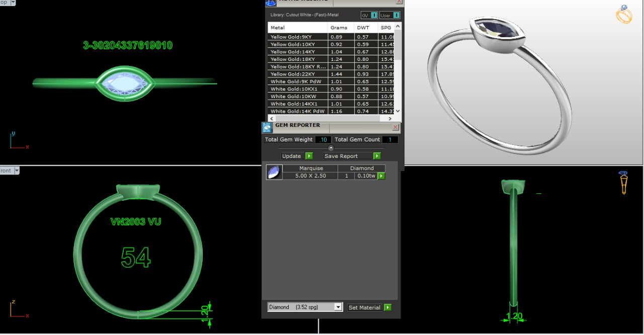Click the collapse arrow under Total Gem Weight

331,148
